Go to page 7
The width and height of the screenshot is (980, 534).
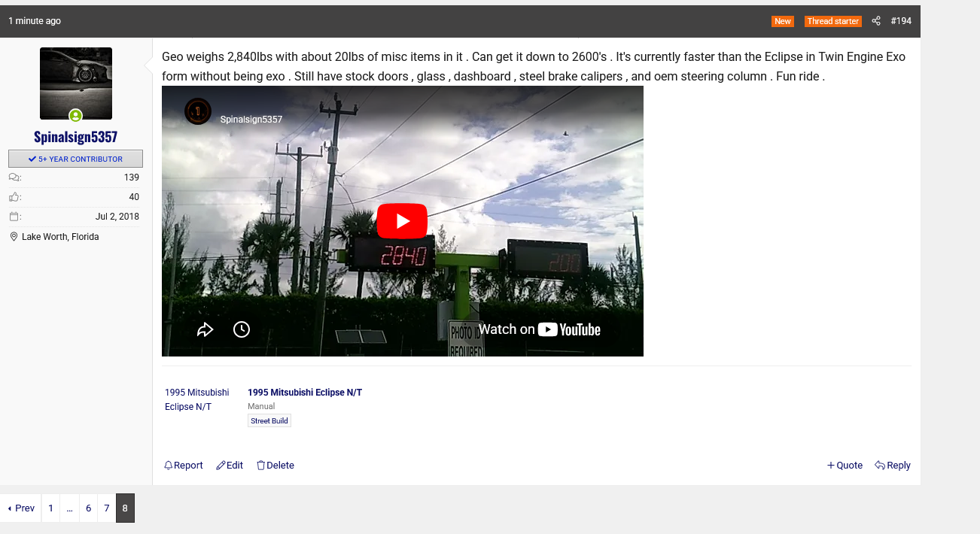point(107,508)
